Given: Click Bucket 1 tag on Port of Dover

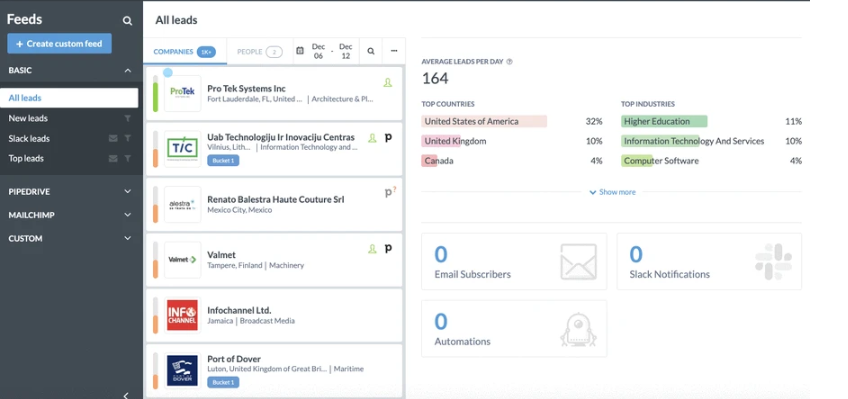Looking at the screenshot, I should [223, 382].
